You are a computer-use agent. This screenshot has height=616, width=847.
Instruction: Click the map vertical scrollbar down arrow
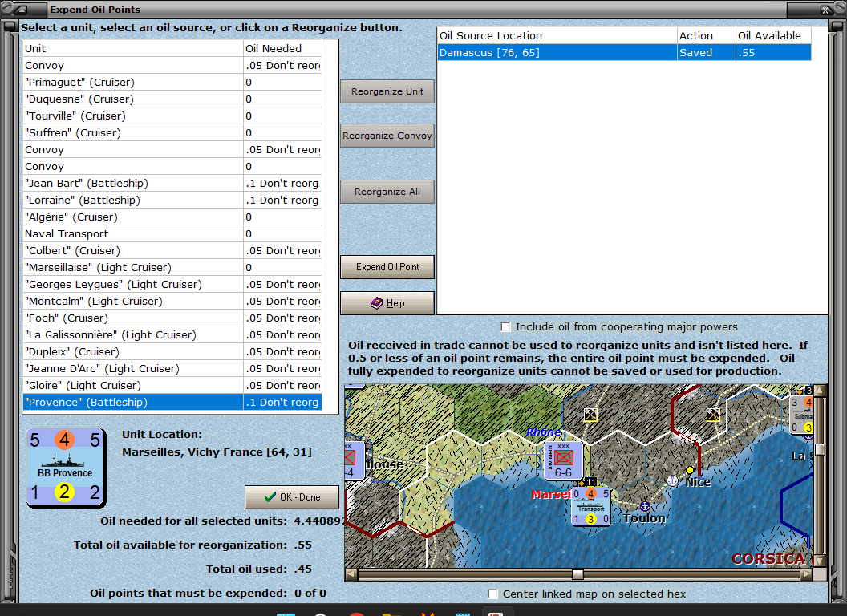(820, 561)
